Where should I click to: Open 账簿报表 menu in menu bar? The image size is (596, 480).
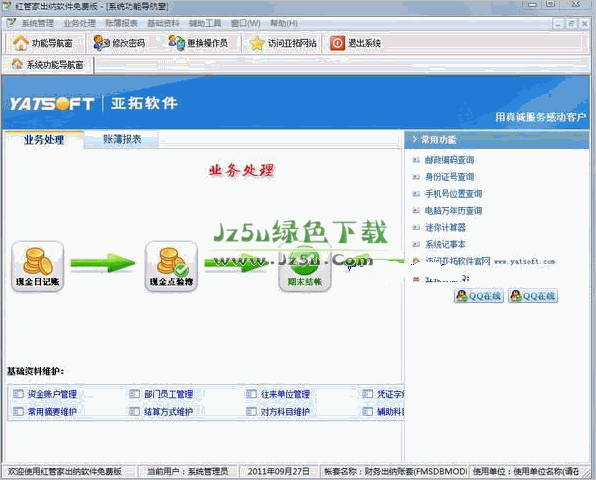121,23
